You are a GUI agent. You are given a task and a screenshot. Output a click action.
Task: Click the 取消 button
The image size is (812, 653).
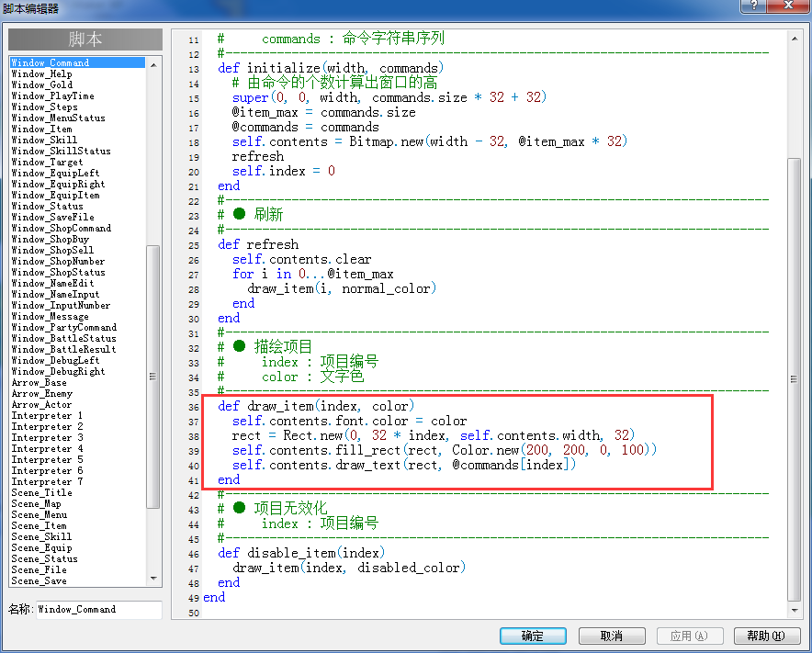click(612, 636)
